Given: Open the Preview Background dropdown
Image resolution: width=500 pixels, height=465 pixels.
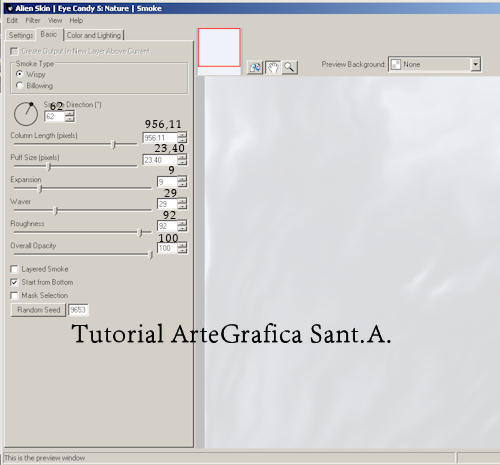Looking at the screenshot, I should click(476, 64).
